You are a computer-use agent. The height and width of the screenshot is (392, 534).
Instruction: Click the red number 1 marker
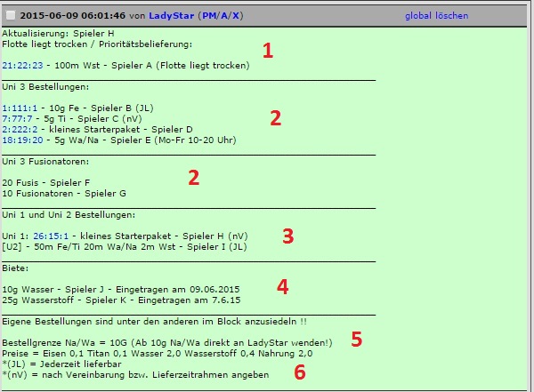coord(267,51)
